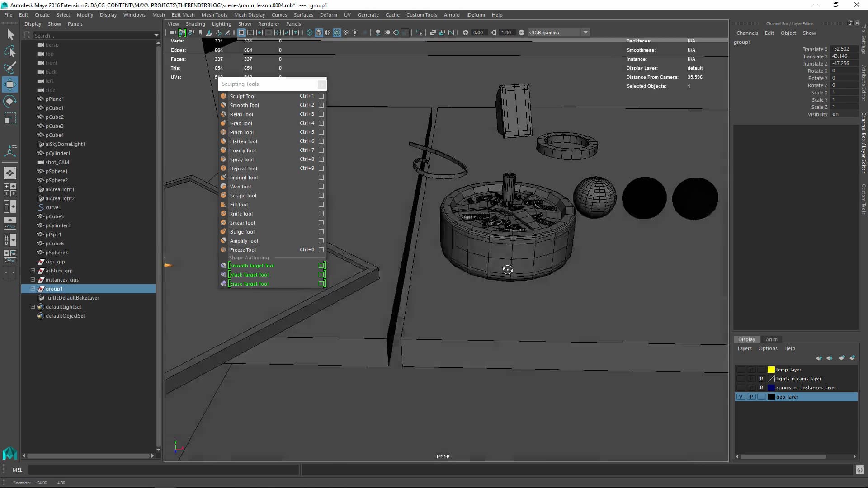Expand defaultLightSet in the Outliner

tap(33, 307)
